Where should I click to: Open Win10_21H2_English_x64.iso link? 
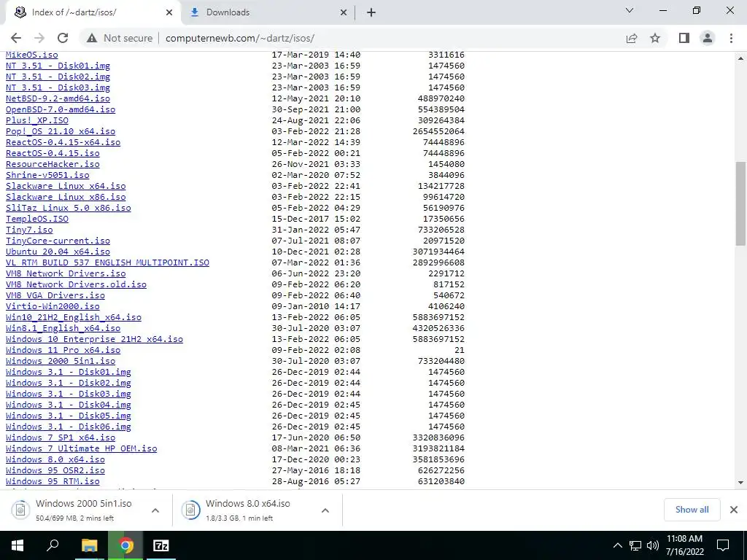pyautogui.click(x=74, y=318)
